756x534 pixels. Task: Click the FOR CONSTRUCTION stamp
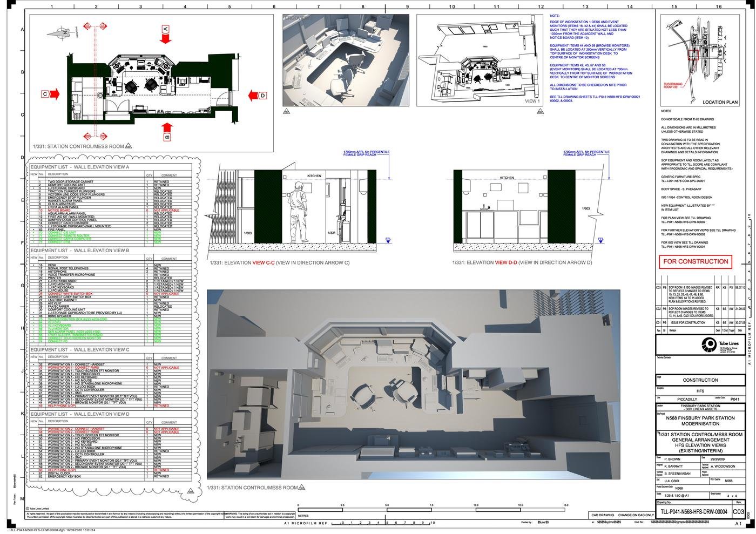[694, 261]
